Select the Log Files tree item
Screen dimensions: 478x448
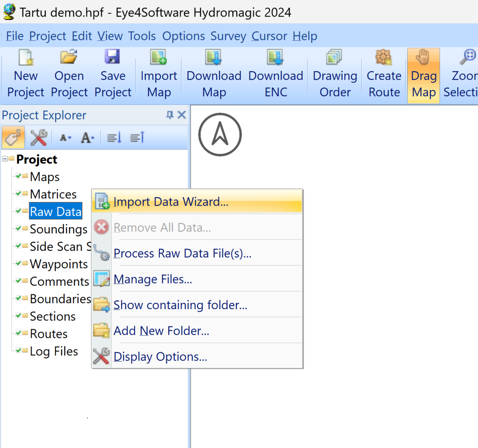(54, 351)
